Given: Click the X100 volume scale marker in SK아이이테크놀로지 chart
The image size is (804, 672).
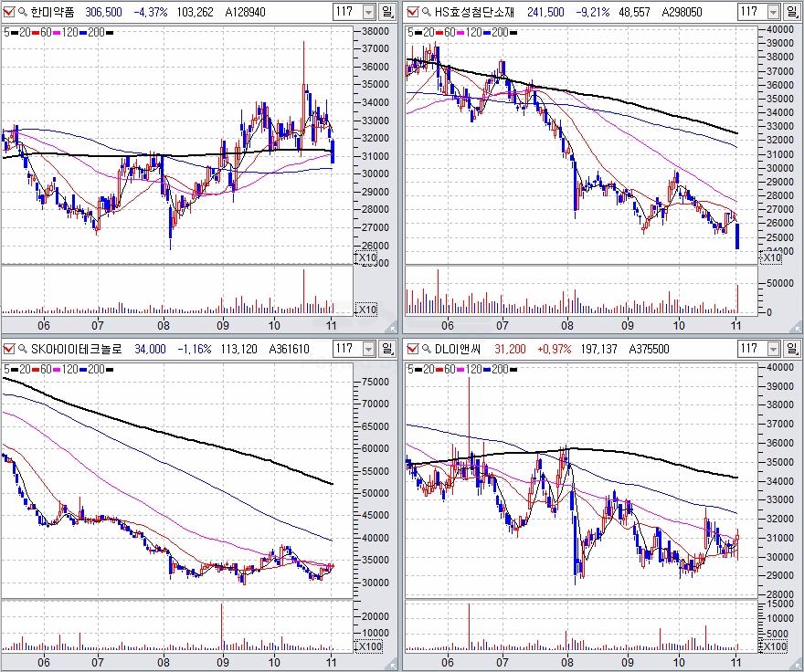Looking at the screenshot, I should click(x=367, y=646).
